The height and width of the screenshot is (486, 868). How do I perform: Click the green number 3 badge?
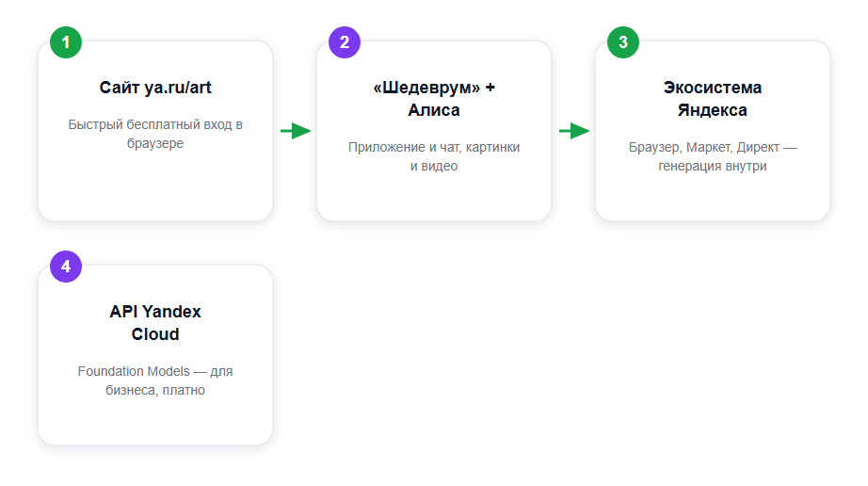623,42
